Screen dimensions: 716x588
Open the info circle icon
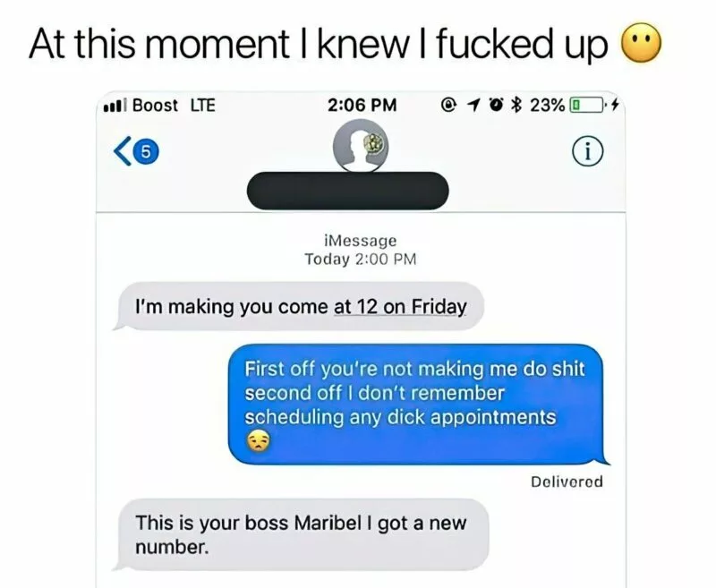tap(588, 152)
